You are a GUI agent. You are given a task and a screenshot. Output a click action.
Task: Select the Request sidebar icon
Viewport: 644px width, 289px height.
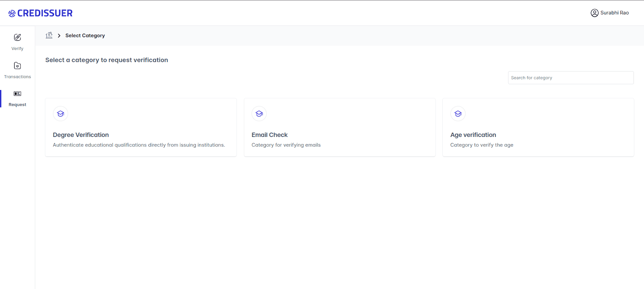tap(17, 94)
